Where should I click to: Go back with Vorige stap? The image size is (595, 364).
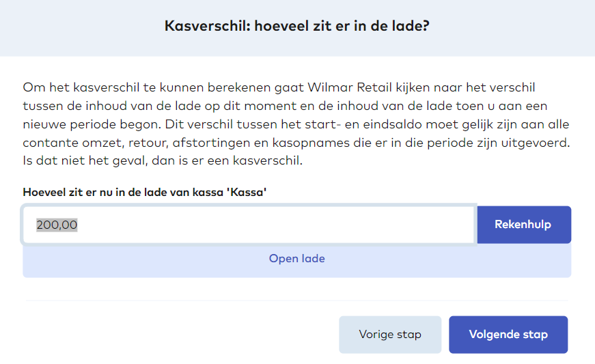tap(390, 335)
